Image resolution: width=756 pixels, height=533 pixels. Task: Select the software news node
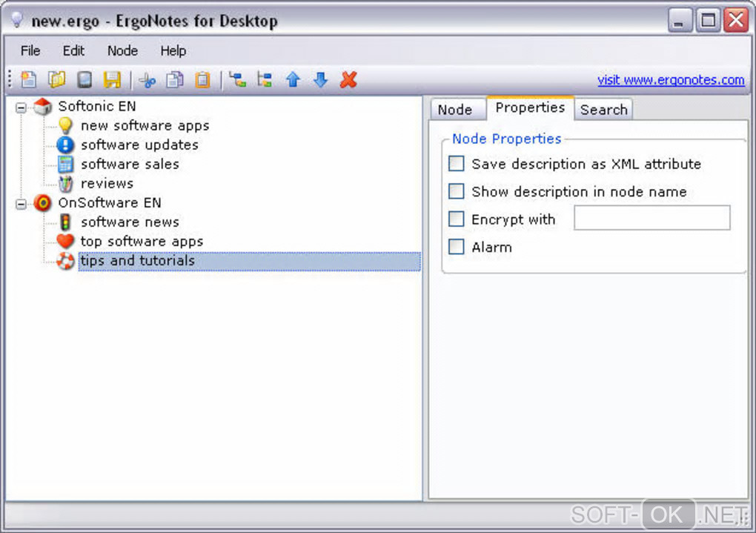(130, 222)
